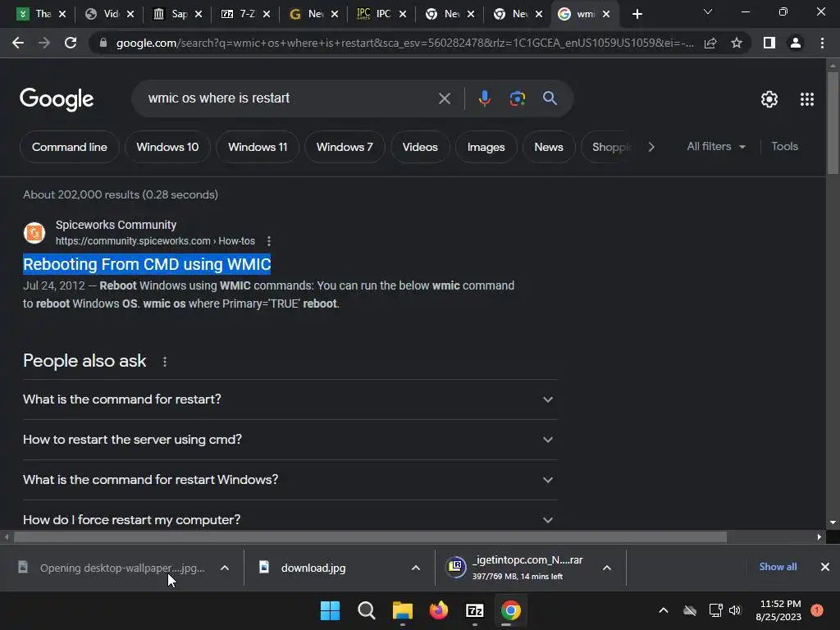Open Spiceworks result options menu

pyautogui.click(x=269, y=242)
